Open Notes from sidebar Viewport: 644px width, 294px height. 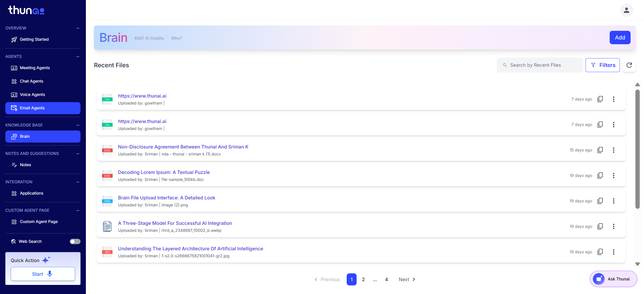pos(25,165)
